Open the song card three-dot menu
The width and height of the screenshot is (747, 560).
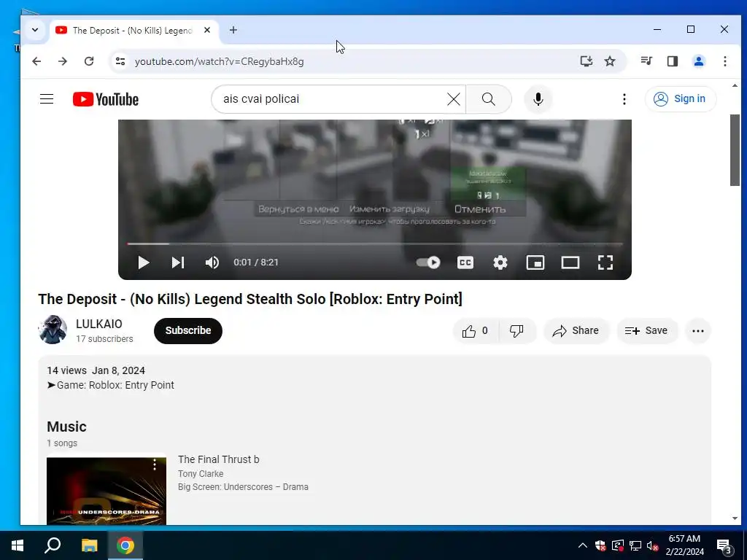(155, 465)
